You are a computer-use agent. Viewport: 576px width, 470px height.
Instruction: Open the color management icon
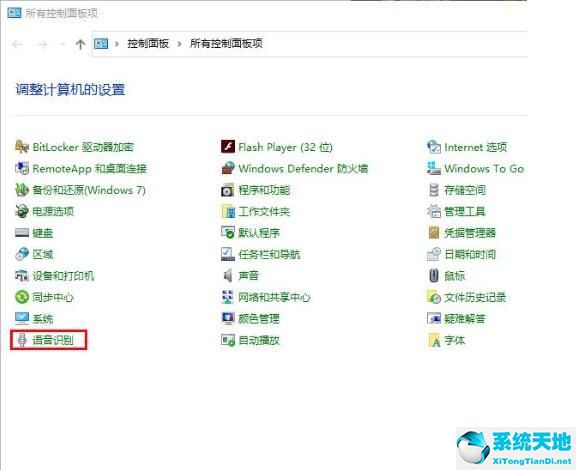pos(228,318)
